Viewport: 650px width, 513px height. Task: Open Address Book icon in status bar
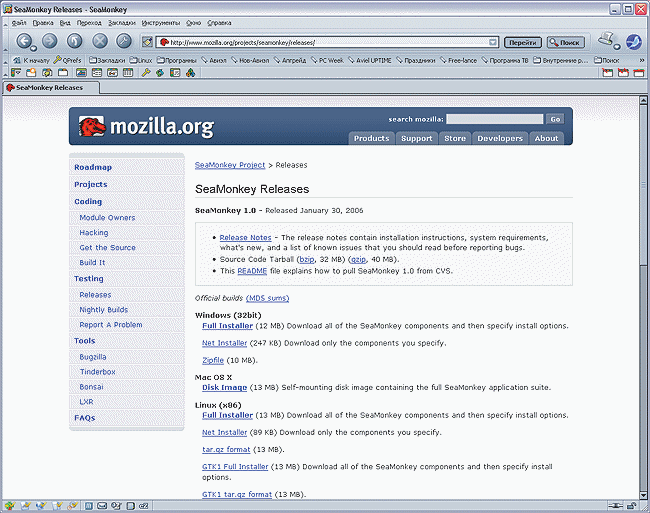point(130,506)
